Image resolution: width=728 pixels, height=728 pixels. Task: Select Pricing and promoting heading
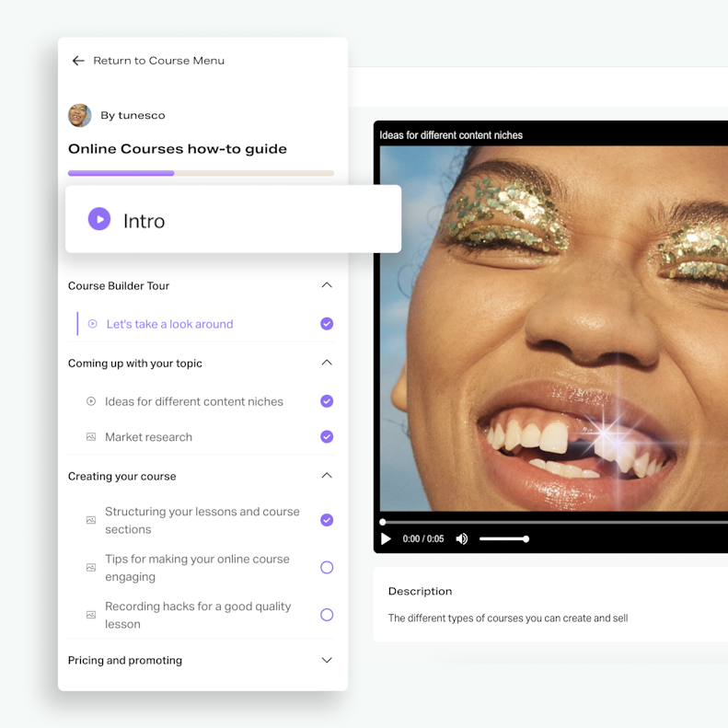[125, 660]
